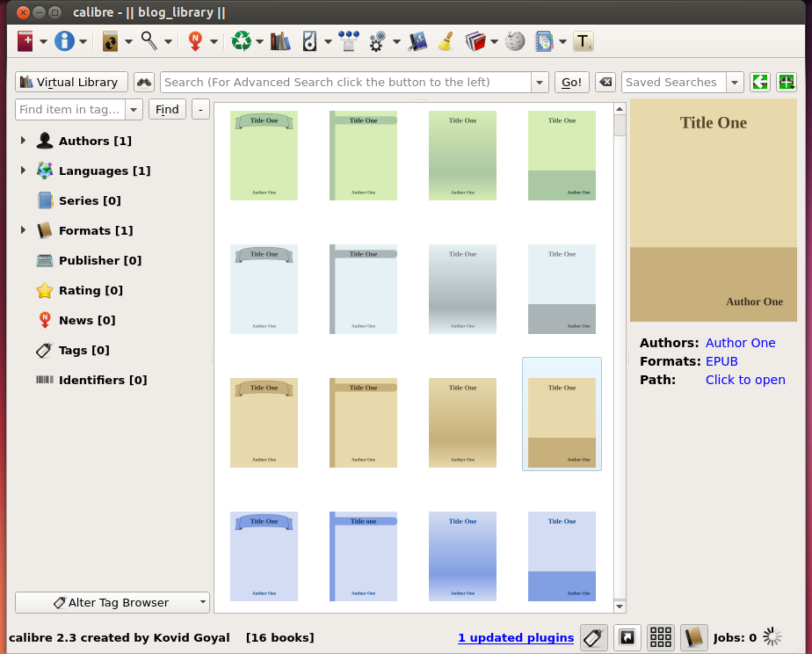Click the Convert books icon
Image resolution: width=812 pixels, height=654 pixels.
tap(110, 41)
